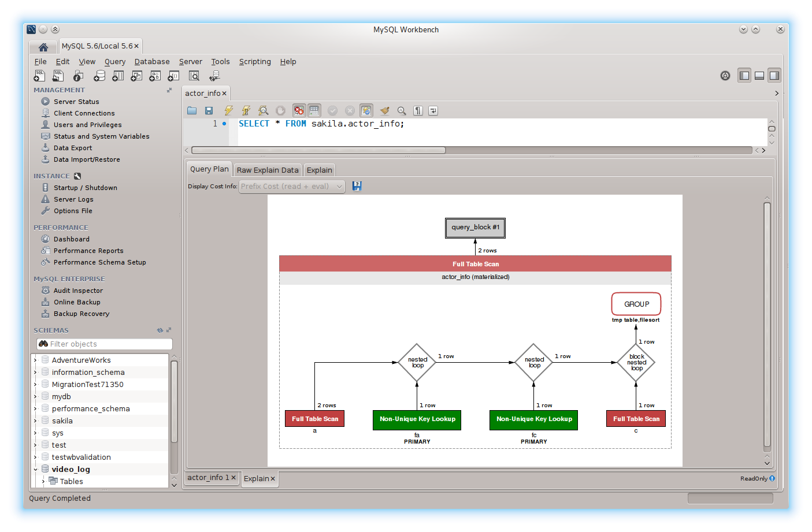Image resolution: width=812 pixels, height=532 pixels.
Task: Open the Display Cost Info dropdown
Action: (292, 186)
